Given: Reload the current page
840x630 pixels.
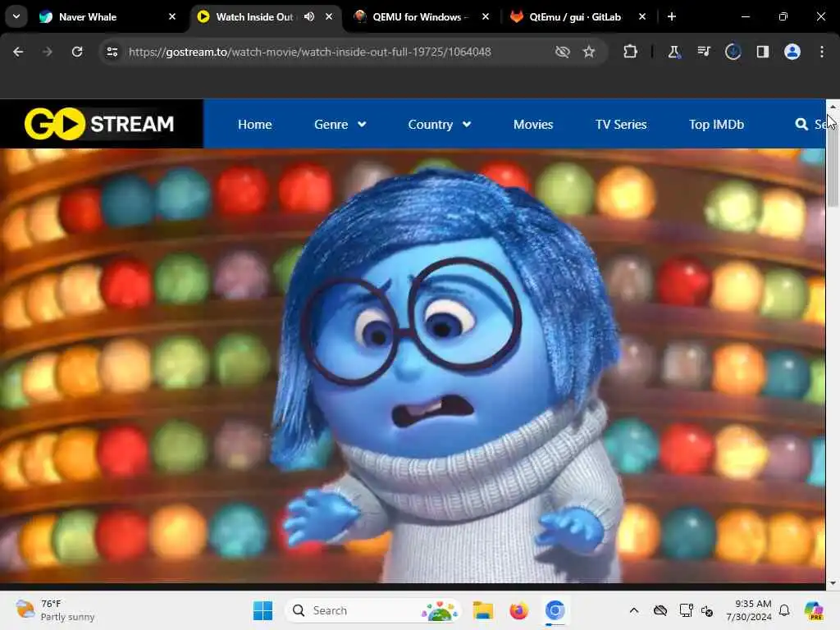Looking at the screenshot, I should tap(77, 52).
